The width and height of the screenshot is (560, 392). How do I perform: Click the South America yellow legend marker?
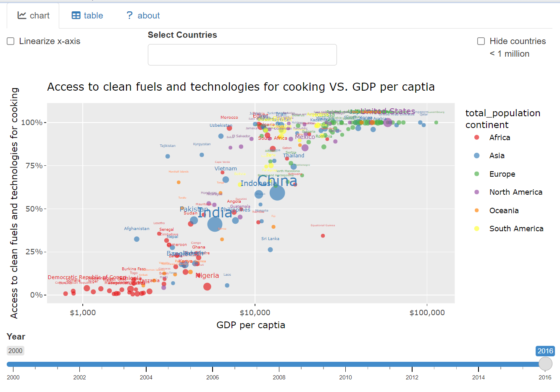pyautogui.click(x=476, y=229)
